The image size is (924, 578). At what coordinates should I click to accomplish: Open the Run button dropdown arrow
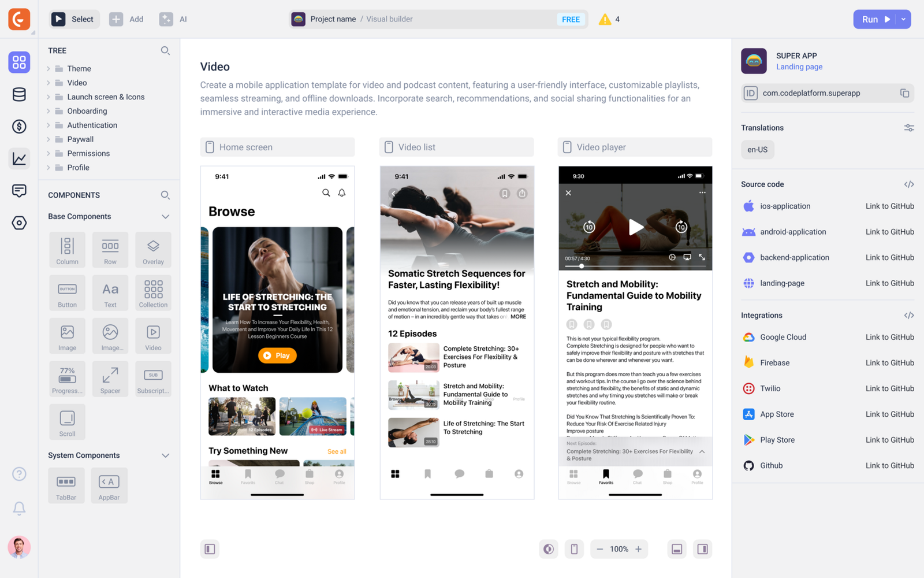(904, 19)
